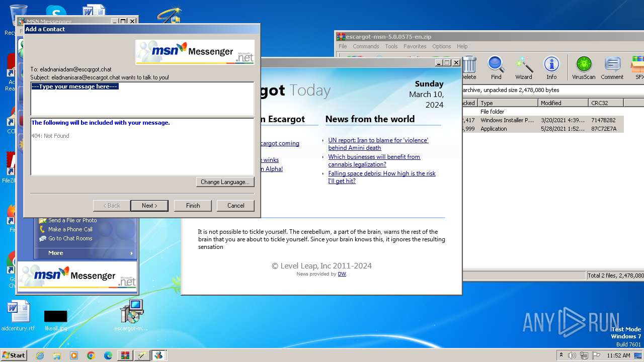Expand the More options in Messenger
Screen dimensions: 644x362
[85, 253]
